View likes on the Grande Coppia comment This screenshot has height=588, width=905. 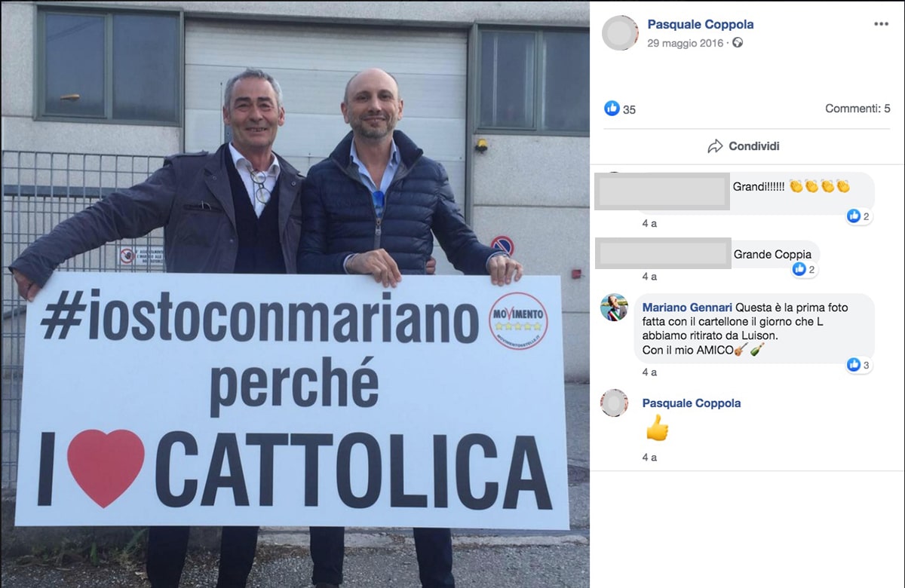click(804, 269)
